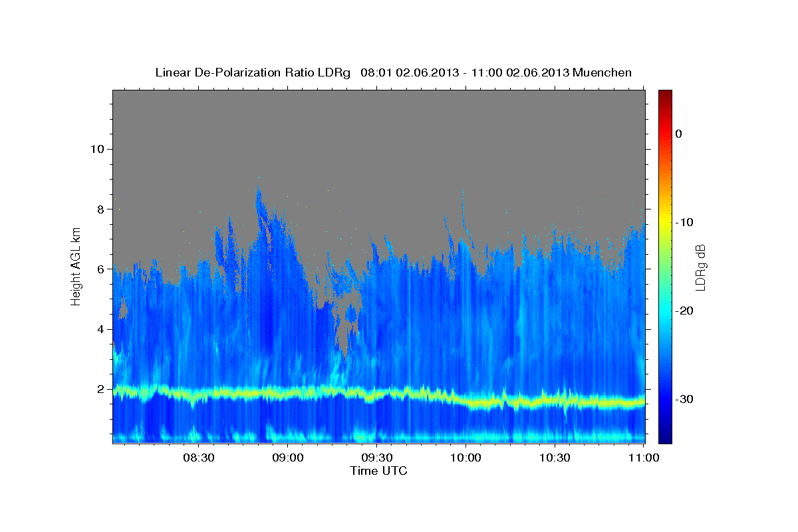The image size is (798, 532).
Task: Click the '09:30' time axis label
Action: click(x=376, y=458)
